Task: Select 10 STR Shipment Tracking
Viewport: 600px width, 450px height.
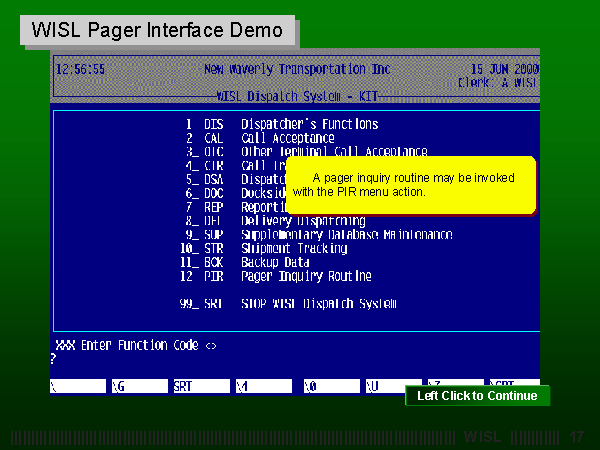Action: click(x=264, y=248)
